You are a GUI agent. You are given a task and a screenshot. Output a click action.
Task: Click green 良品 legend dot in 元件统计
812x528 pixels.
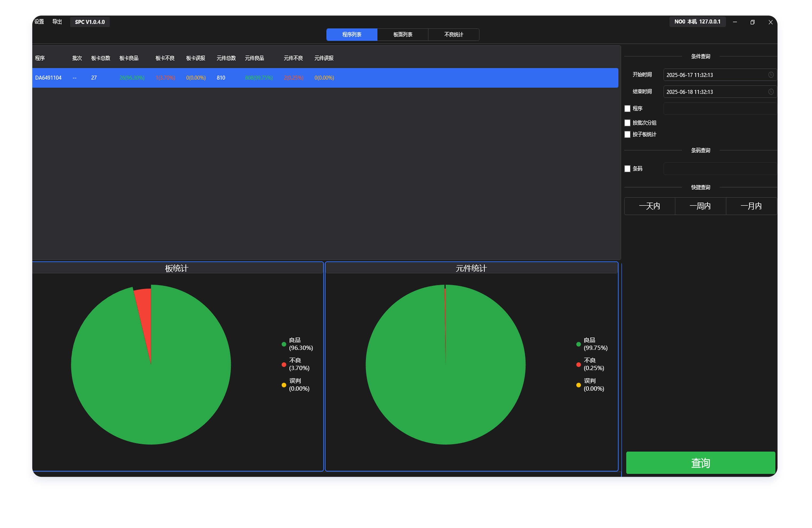pyautogui.click(x=578, y=344)
